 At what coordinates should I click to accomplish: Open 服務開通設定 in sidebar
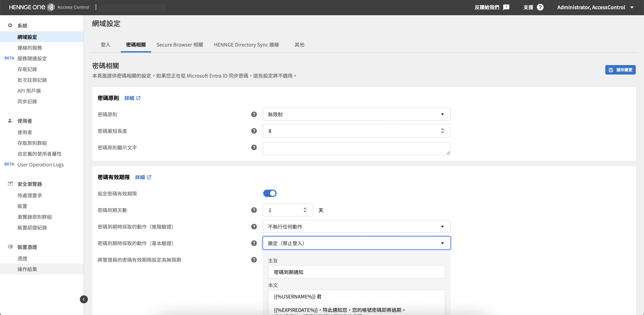tap(32, 58)
